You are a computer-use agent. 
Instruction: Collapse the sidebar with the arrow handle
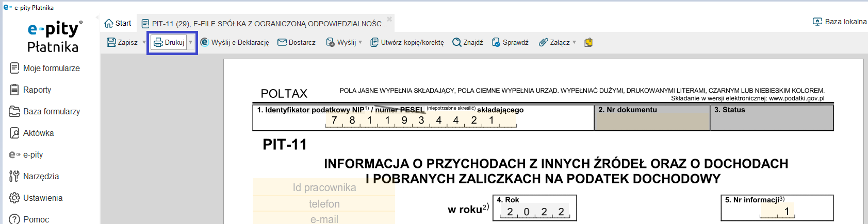coord(97,18)
